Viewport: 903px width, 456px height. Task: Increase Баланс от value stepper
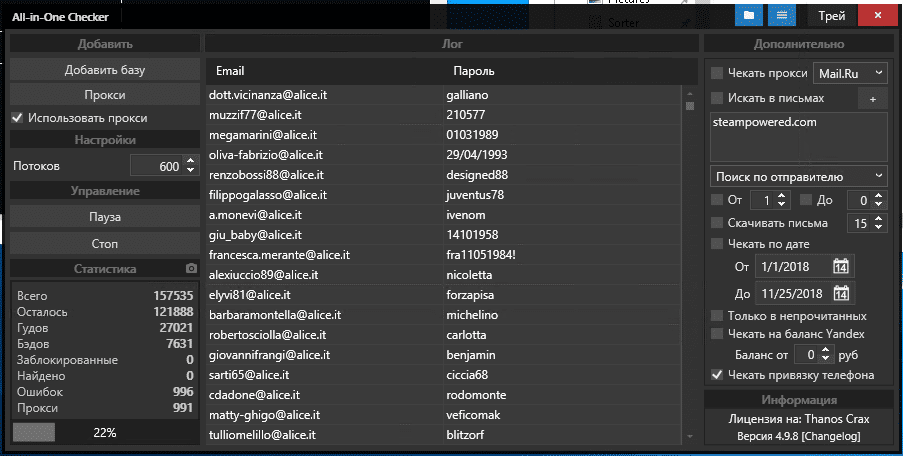pos(825,350)
